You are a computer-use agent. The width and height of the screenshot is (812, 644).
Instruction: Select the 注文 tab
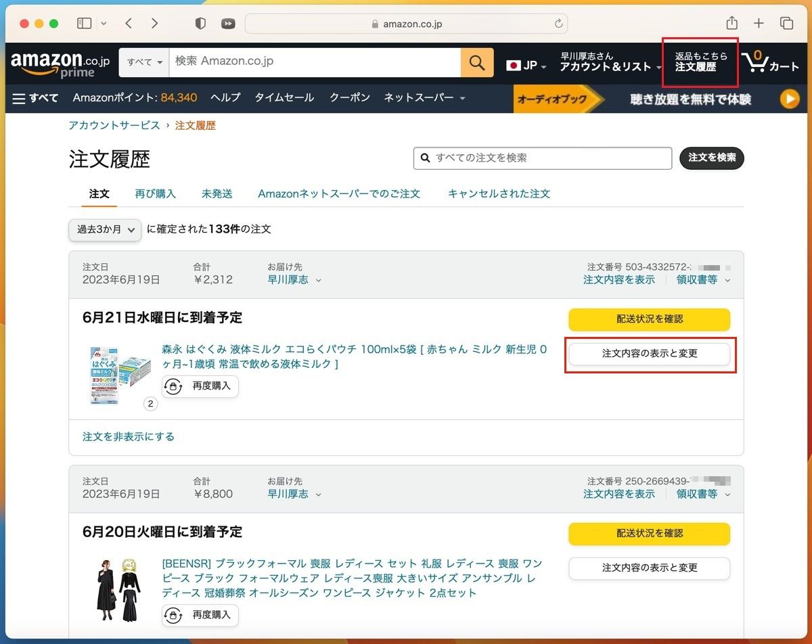(99, 193)
